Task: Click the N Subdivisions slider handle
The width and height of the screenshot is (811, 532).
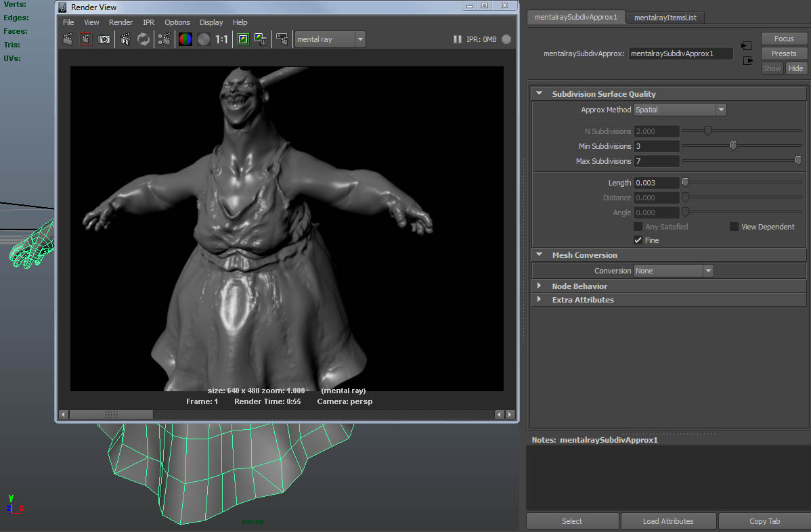Action: (x=707, y=131)
